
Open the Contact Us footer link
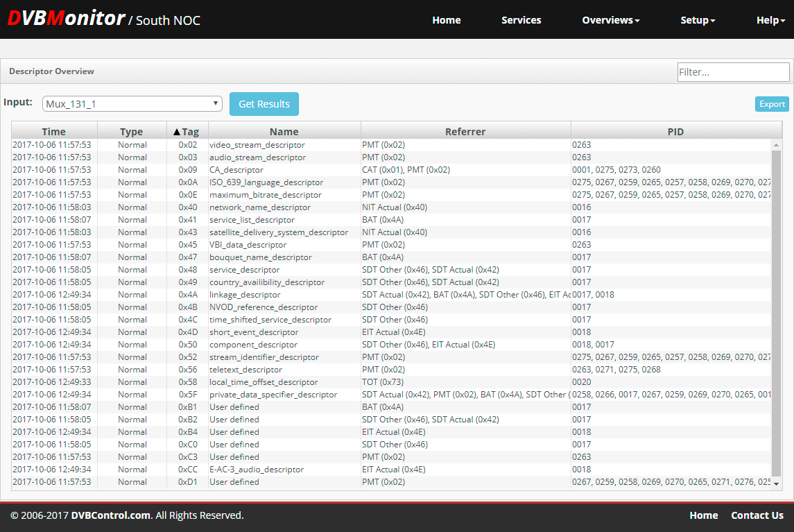pyautogui.click(x=757, y=515)
